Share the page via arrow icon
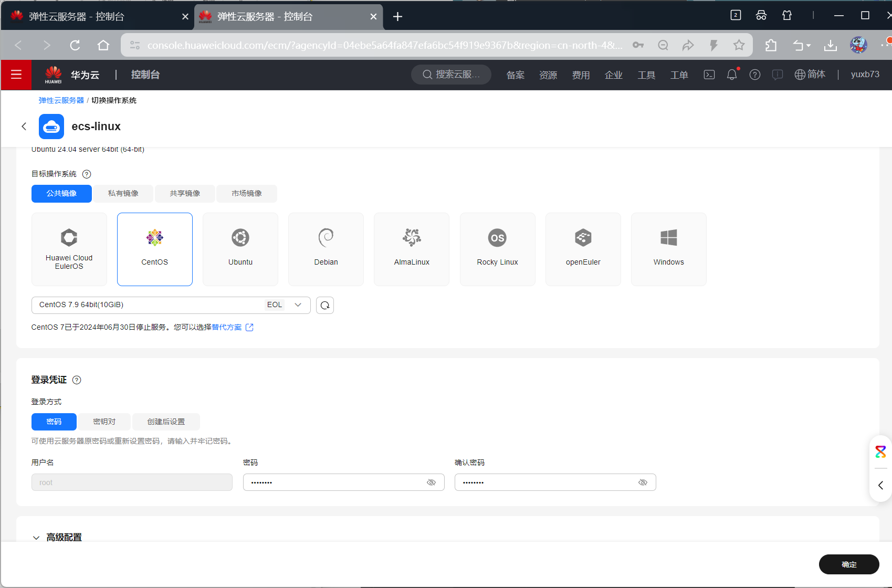The width and height of the screenshot is (892, 588). (688, 45)
